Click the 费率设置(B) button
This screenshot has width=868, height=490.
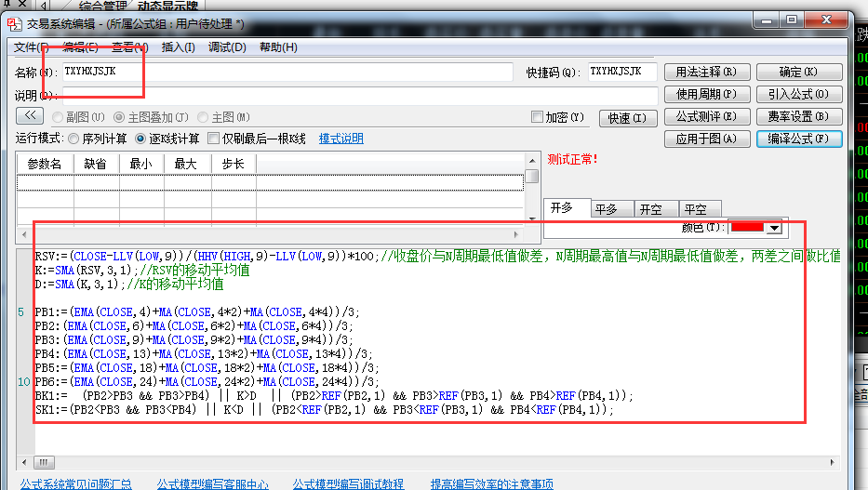coord(799,116)
